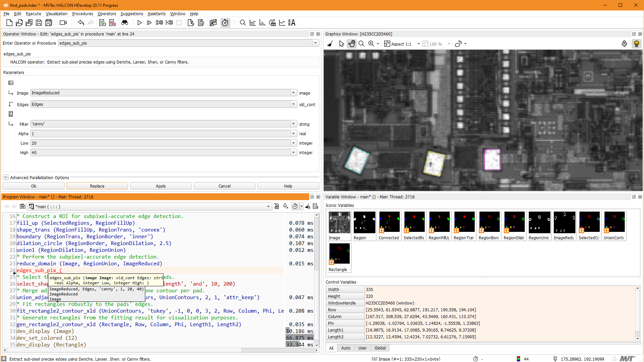
Task: Open the Procedures menu
Action: pos(82,14)
